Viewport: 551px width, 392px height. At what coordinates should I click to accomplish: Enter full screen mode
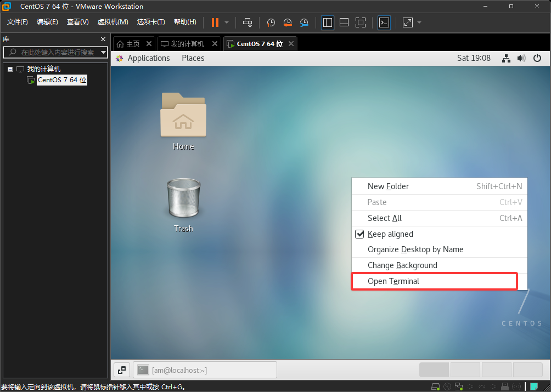[361, 22]
